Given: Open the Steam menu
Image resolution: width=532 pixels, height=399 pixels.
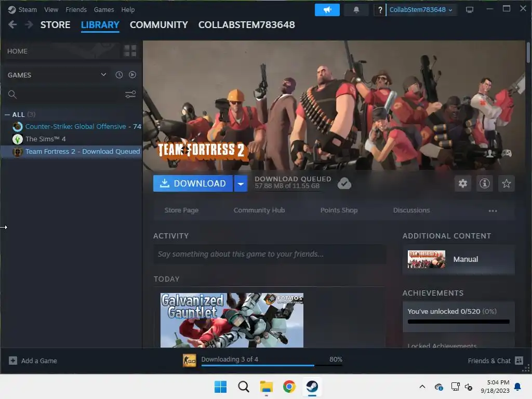Looking at the screenshot, I should pyautogui.click(x=28, y=10).
